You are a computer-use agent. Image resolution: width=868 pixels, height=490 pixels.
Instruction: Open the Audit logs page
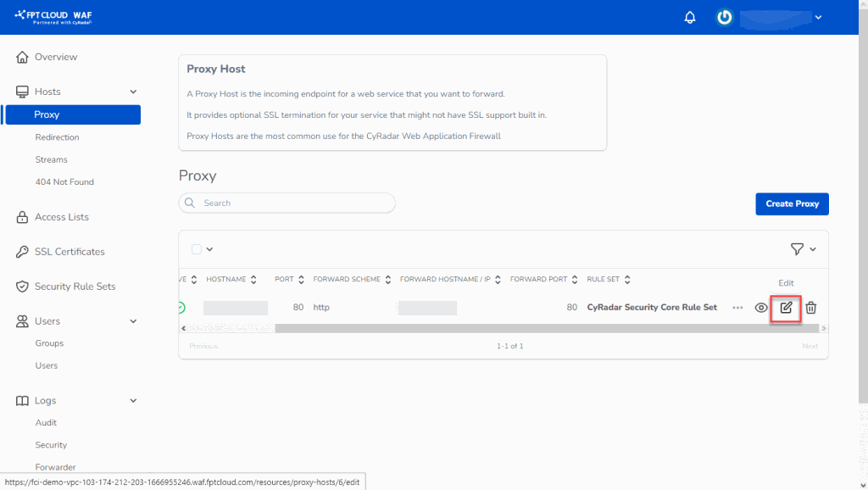coord(46,422)
